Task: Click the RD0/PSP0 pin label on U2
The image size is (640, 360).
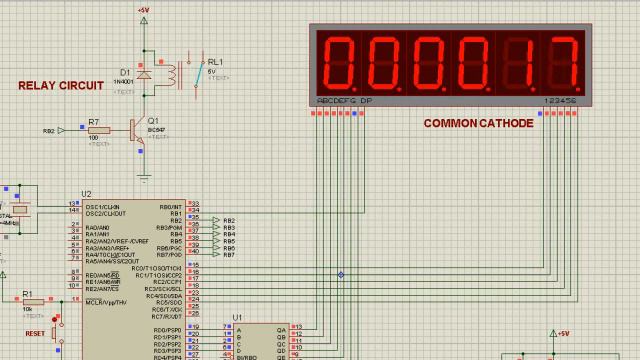Action: click(x=167, y=330)
